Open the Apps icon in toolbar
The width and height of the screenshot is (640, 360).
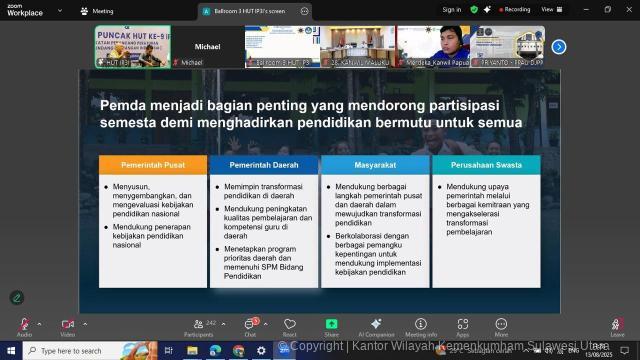462,324
